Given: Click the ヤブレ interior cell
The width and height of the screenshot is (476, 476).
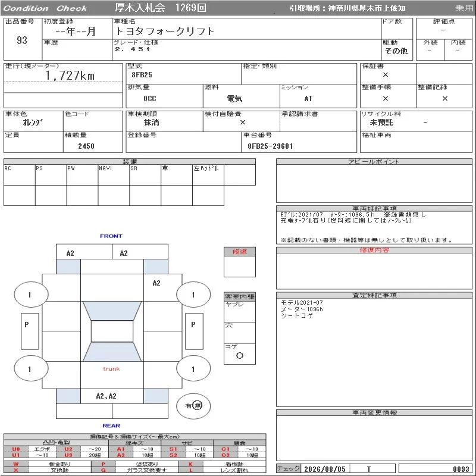Looking at the screenshot, I should [240, 312].
